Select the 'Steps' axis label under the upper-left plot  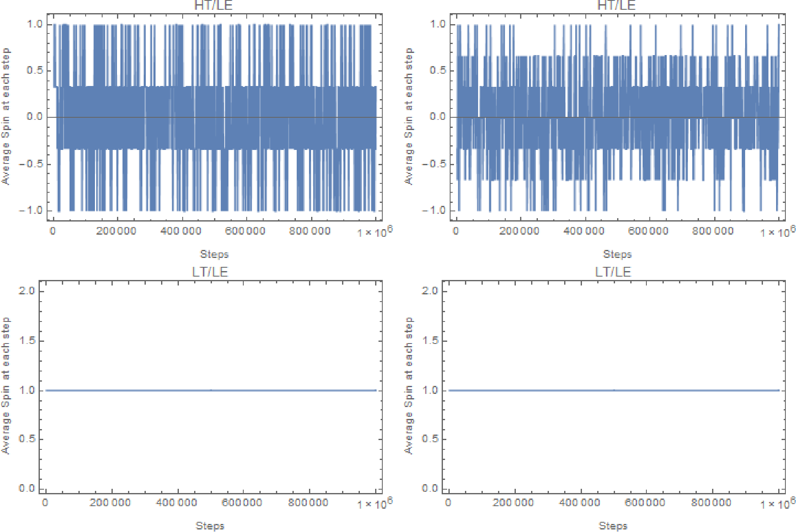point(214,255)
